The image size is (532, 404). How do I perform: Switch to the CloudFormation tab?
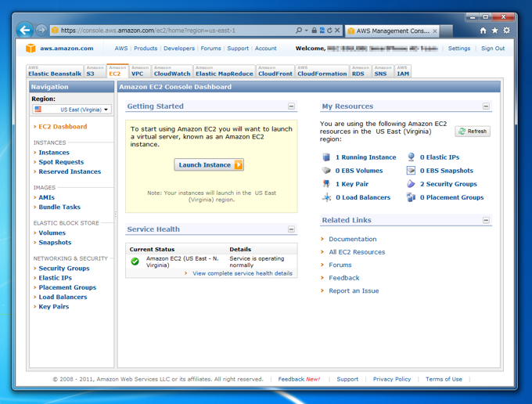(x=322, y=71)
